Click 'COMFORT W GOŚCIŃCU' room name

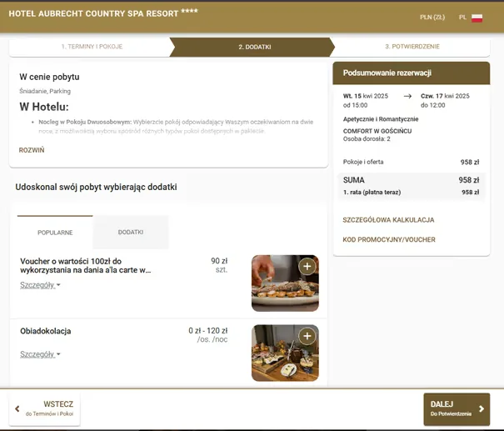(377, 131)
